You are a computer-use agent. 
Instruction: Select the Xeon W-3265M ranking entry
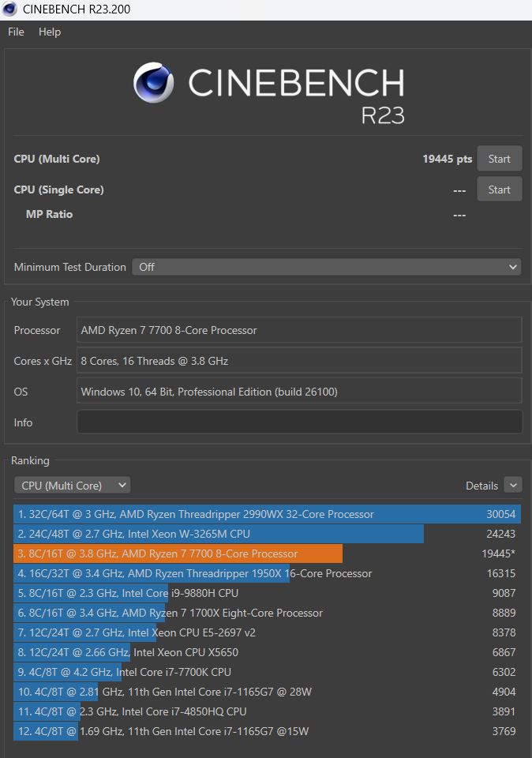(x=267, y=534)
